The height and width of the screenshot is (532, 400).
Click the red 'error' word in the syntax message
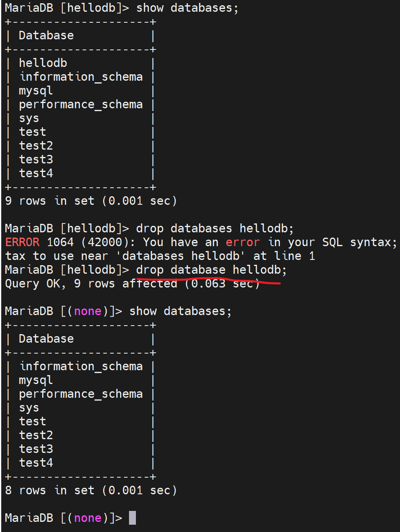pos(243,242)
